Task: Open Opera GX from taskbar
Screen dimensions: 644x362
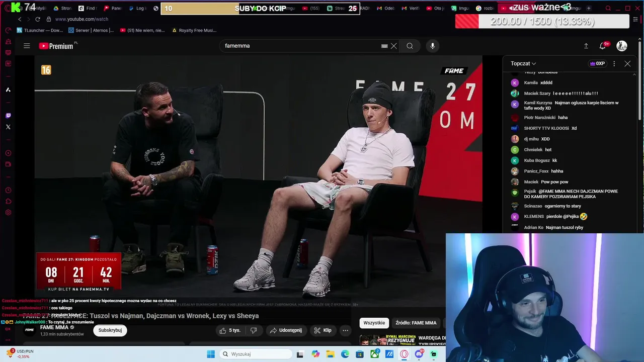Action: tap(405, 354)
